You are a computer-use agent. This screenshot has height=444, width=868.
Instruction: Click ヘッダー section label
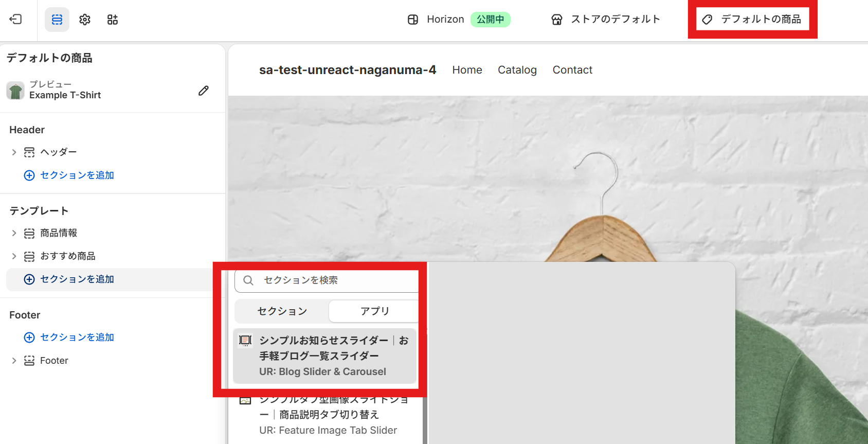pyautogui.click(x=59, y=152)
